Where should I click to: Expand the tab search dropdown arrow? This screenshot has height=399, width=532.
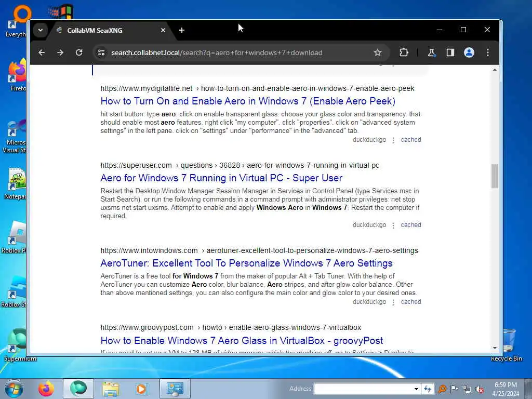(41, 30)
